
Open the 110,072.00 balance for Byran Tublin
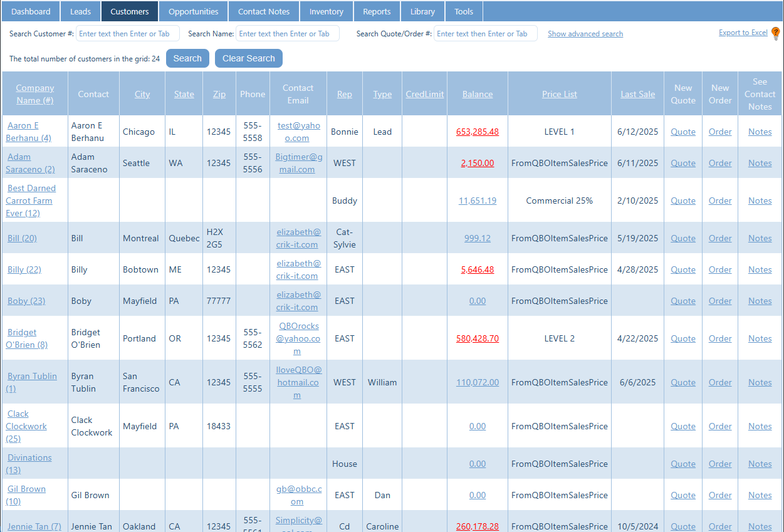(478, 382)
